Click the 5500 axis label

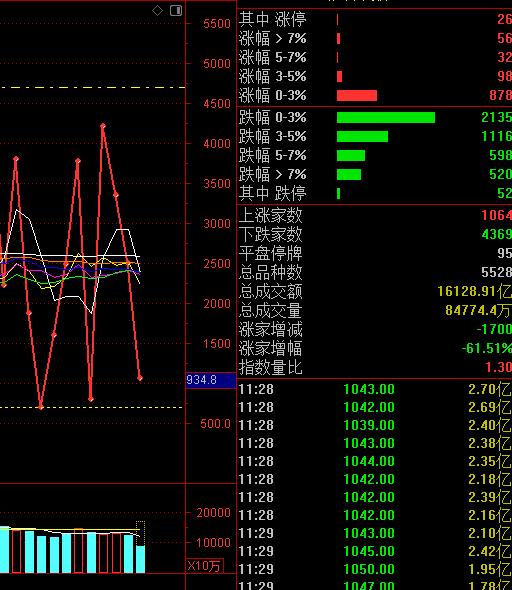tap(217, 24)
